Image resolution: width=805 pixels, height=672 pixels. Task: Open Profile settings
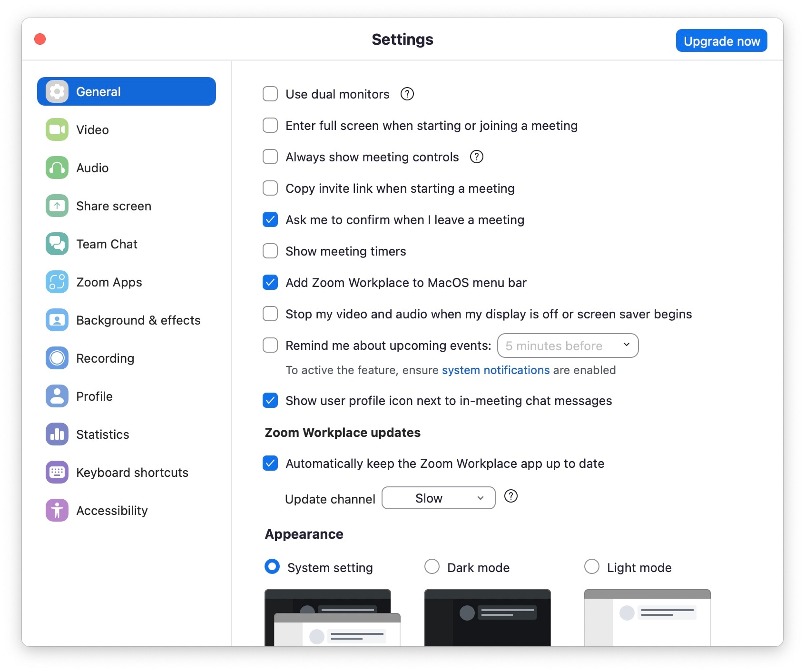127,396
